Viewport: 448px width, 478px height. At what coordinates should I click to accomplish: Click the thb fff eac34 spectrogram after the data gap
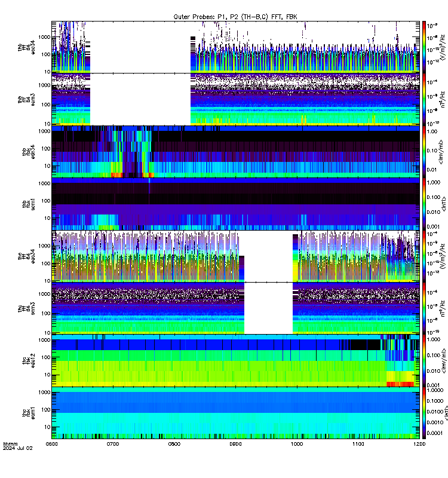pos(305,47)
